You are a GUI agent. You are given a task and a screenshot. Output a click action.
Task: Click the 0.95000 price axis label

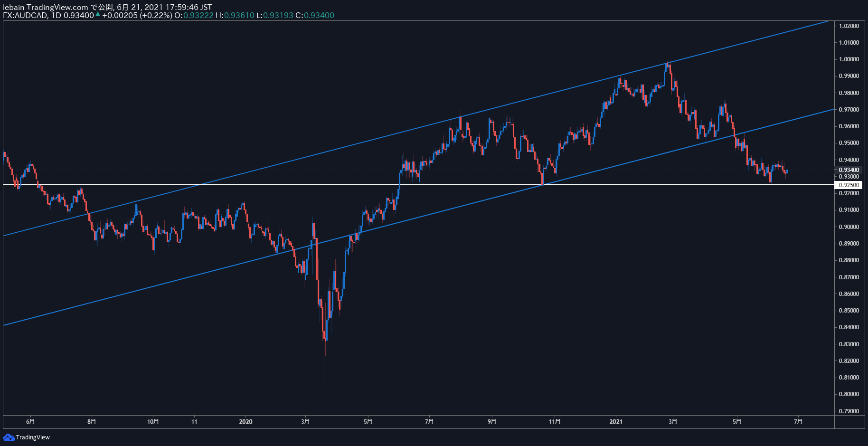click(849, 143)
